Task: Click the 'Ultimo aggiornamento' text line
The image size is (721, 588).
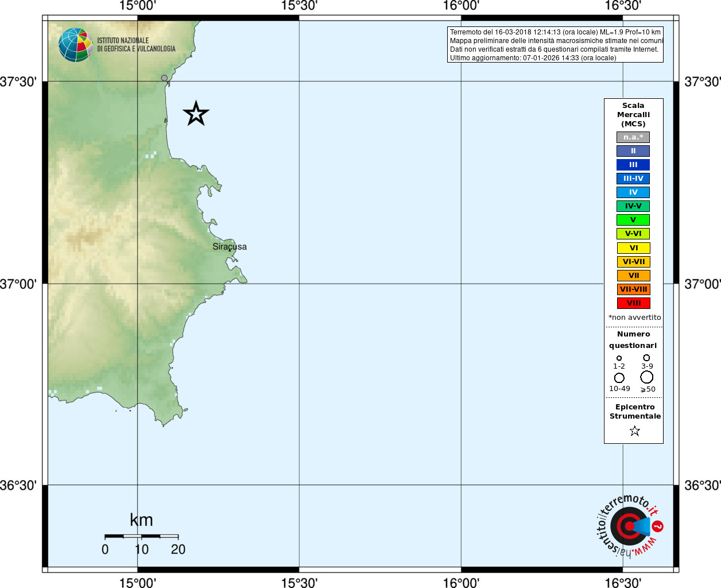Action: coord(533,58)
